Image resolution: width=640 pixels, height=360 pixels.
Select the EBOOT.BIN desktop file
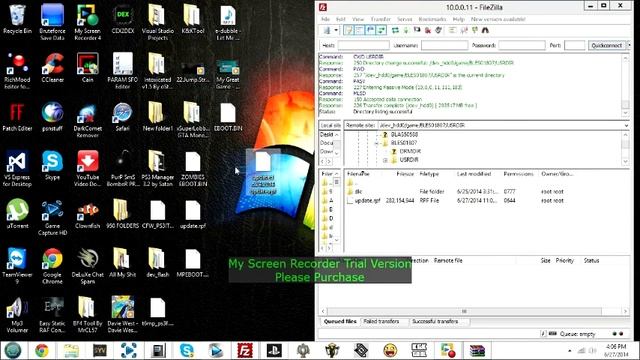(228, 117)
